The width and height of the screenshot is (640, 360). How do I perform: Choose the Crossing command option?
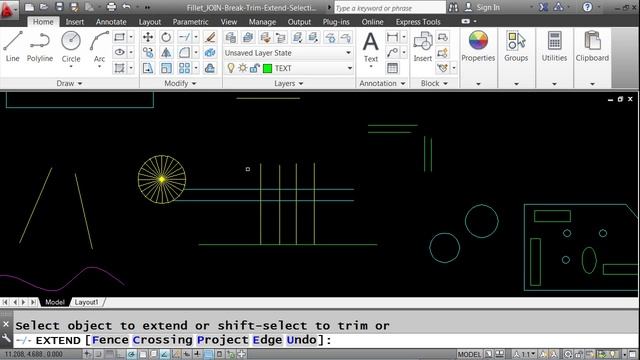[162, 340]
